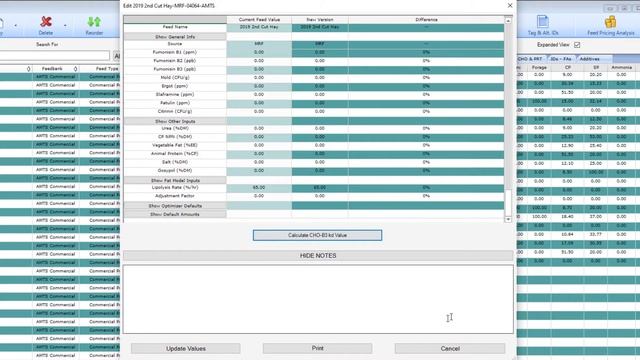The height and width of the screenshot is (360, 640).
Task: Expand the Show Default Amounts section
Action: click(x=175, y=214)
